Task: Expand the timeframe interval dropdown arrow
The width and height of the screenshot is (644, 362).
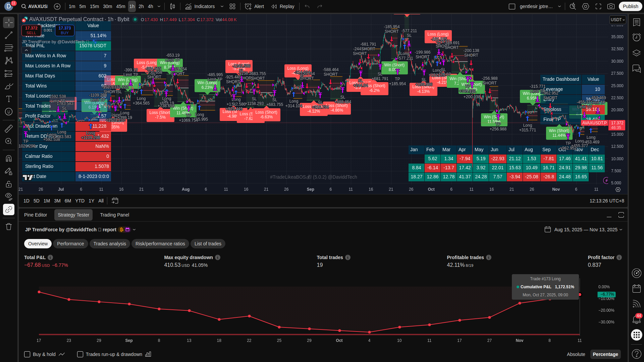Action: 159,6
